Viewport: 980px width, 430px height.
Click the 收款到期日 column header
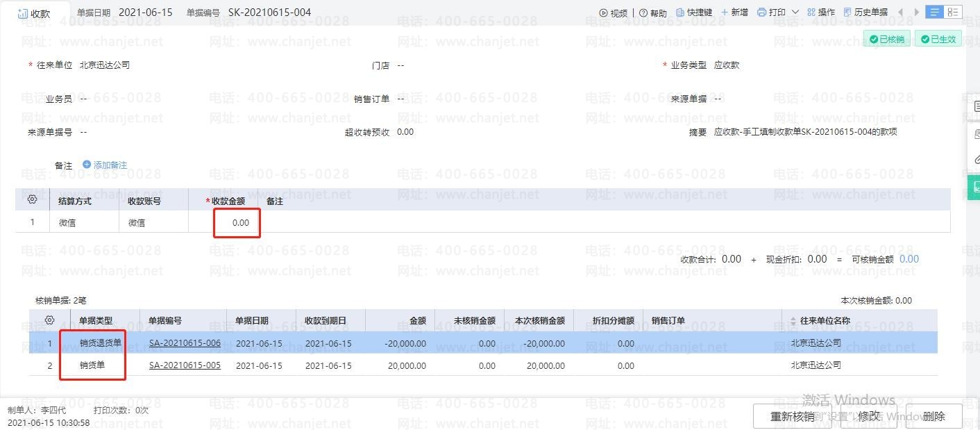click(325, 320)
